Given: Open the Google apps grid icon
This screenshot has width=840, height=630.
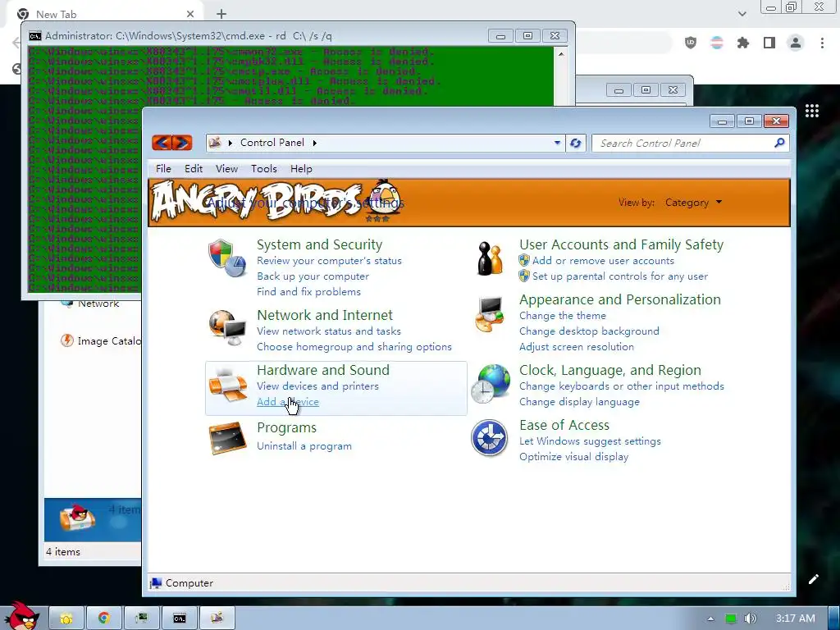Looking at the screenshot, I should tap(812, 111).
